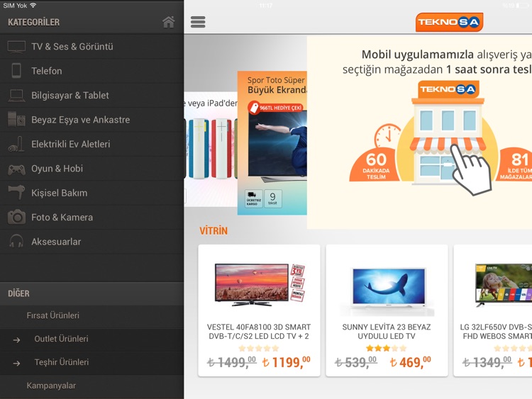Open Elektrikli Ev Aletleri category
Viewport: 532px width, 399px height.
pyautogui.click(x=92, y=144)
